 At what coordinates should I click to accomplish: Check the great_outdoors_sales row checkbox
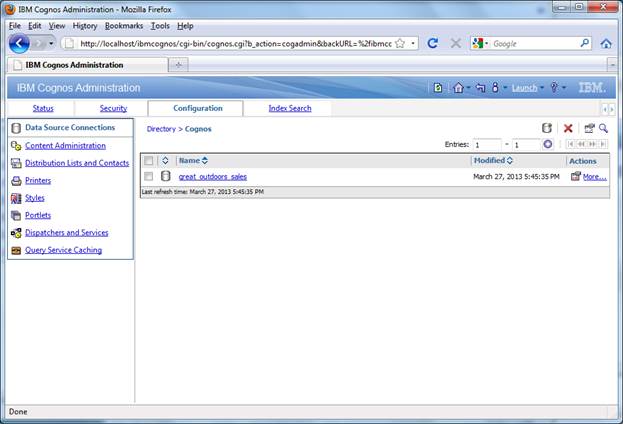coord(149,176)
